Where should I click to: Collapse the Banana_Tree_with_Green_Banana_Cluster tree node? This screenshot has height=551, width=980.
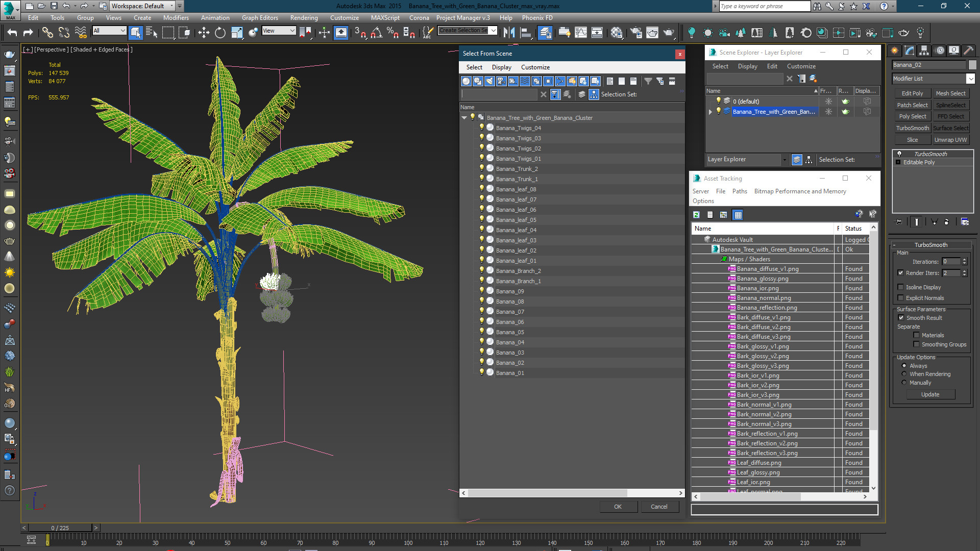[x=464, y=118]
